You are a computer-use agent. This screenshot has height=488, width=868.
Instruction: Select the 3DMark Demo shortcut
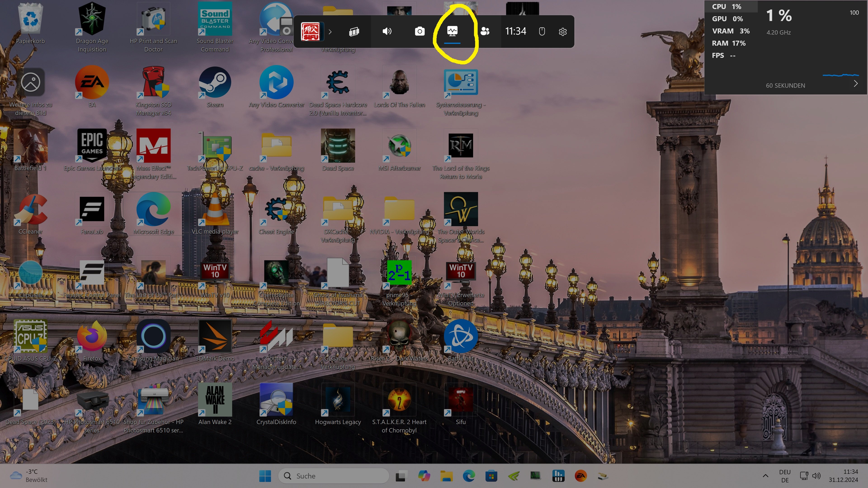coord(215,341)
